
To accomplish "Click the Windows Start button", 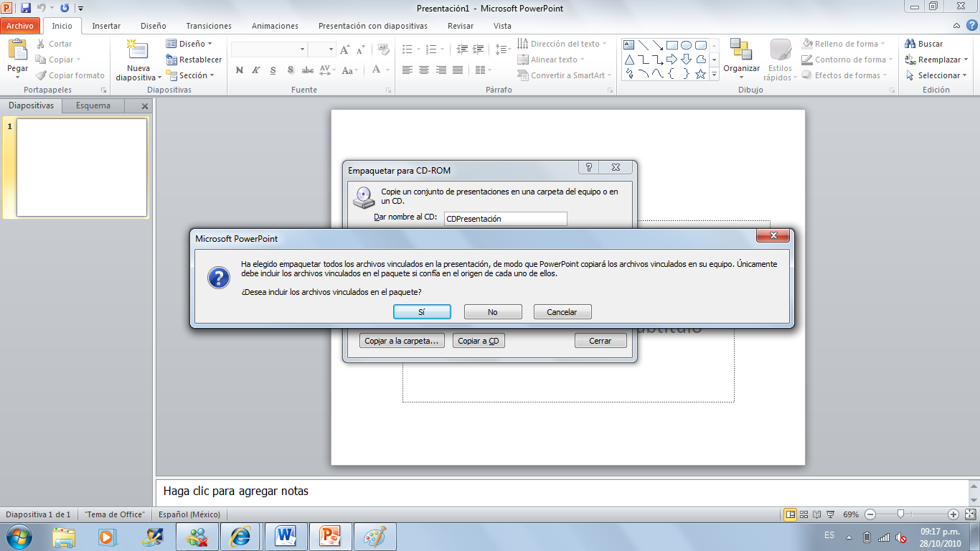I will coord(18,536).
